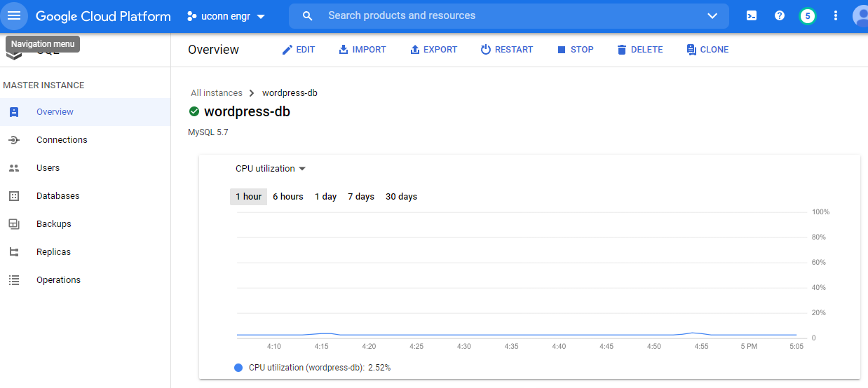Open the uconn engr project dropdown
The width and height of the screenshot is (868, 388).
point(226,16)
